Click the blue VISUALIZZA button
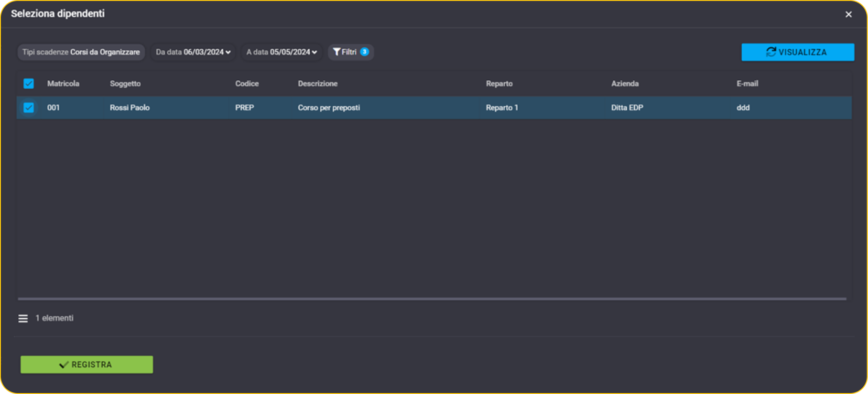Image resolution: width=868 pixels, height=394 pixels. [798, 52]
